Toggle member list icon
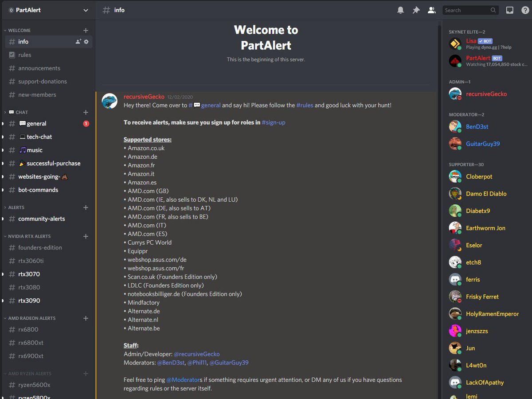 pyautogui.click(x=431, y=10)
